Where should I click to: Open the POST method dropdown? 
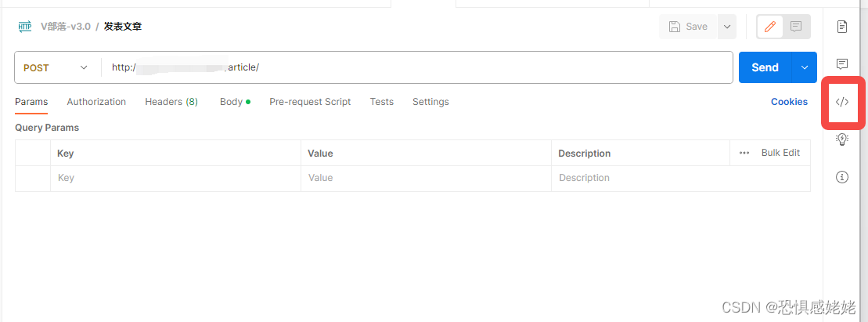(57, 67)
